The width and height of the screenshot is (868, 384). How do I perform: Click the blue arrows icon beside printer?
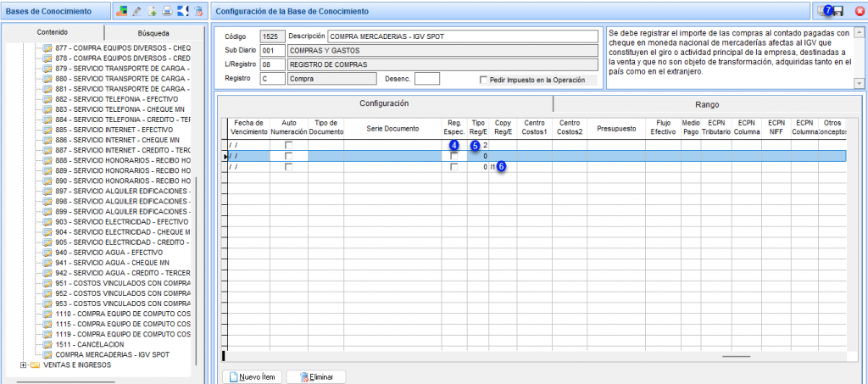[x=183, y=10]
